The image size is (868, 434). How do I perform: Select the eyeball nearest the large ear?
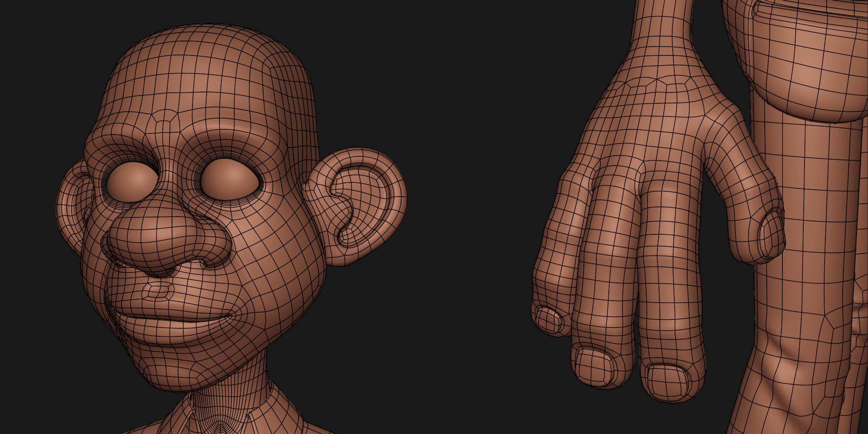pos(231,179)
